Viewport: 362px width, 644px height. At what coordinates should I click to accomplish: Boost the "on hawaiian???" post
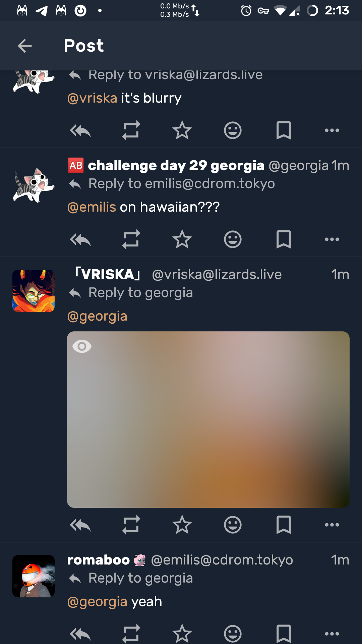[x=131, y=239]
